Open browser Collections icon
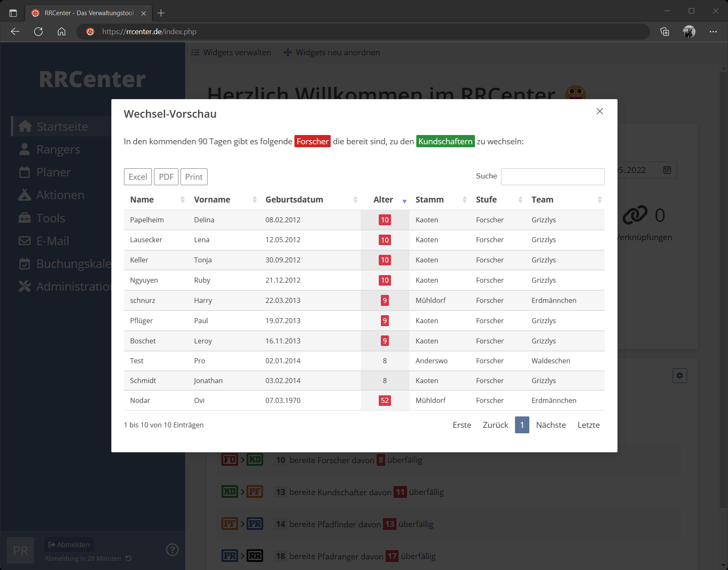The width and height of the screenshot is (728, 570). click(x=665, y=32)
